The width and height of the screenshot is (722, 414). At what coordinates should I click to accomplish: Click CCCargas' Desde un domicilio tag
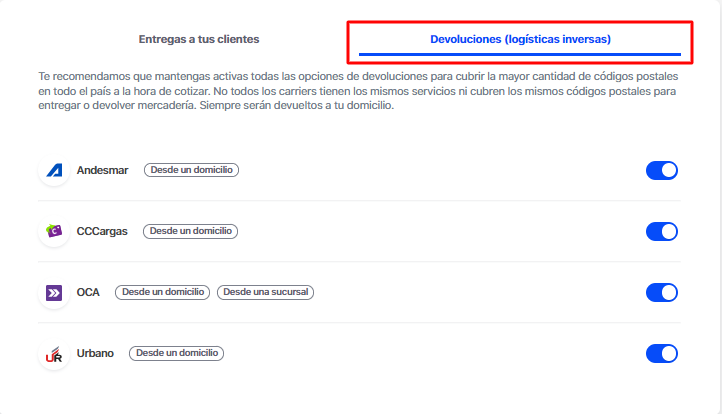(x=191, y=231)
